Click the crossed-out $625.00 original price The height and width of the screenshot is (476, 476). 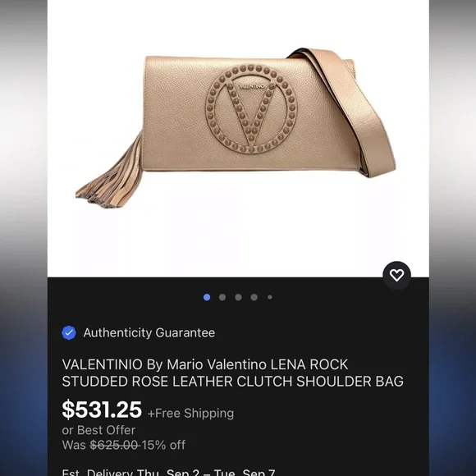[x=114, y=445]
